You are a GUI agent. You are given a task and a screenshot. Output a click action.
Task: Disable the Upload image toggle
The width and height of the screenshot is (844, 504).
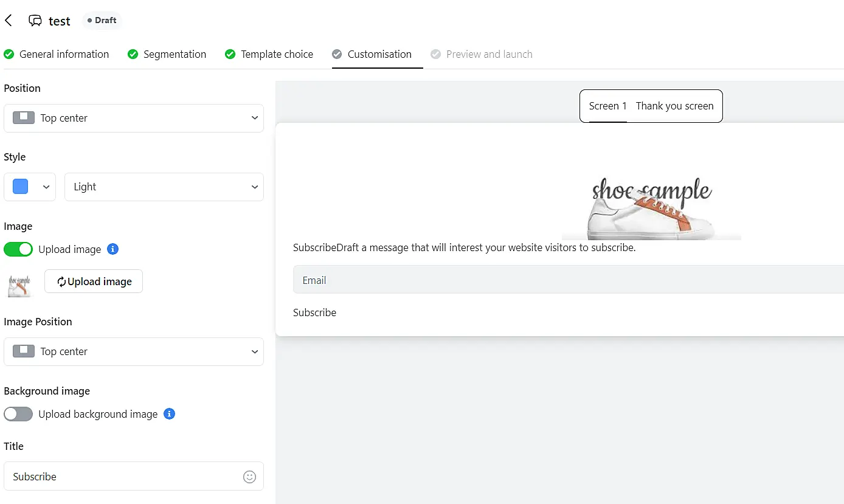(18, 249)
